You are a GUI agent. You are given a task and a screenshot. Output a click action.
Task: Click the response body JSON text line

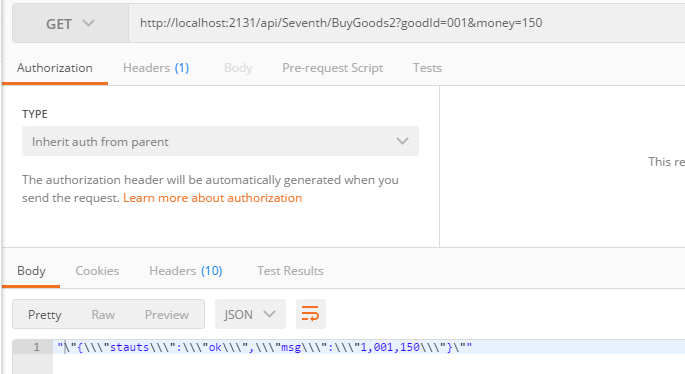click(x=265, y=347)
